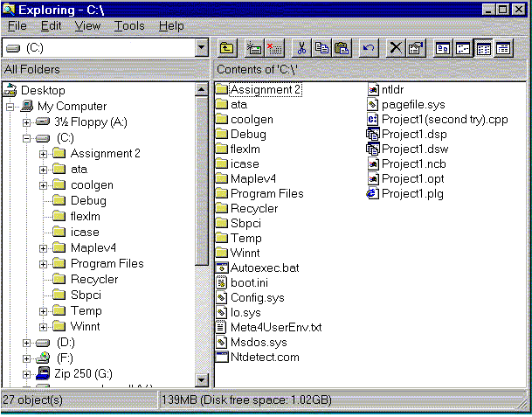
Task: Click the Map Network Drive icon
Action: pyautogui.click(x=254, y=49)
